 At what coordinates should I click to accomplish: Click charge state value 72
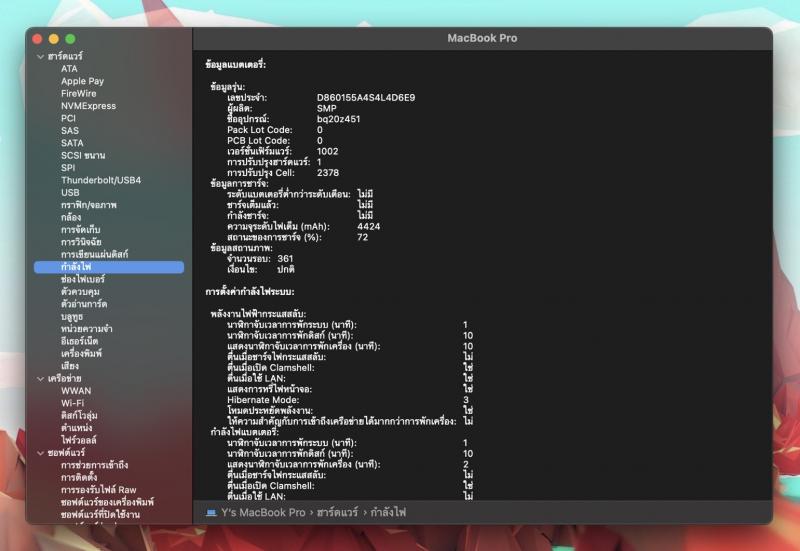363,237
